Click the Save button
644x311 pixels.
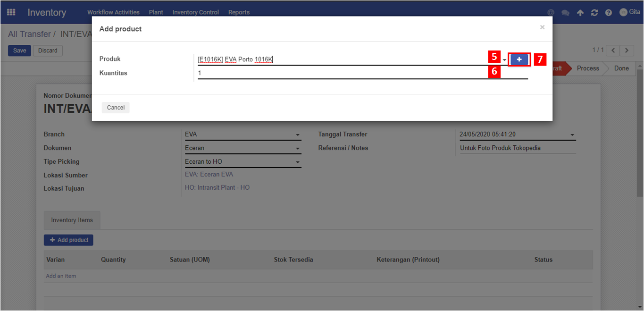[x=19, y=50]
